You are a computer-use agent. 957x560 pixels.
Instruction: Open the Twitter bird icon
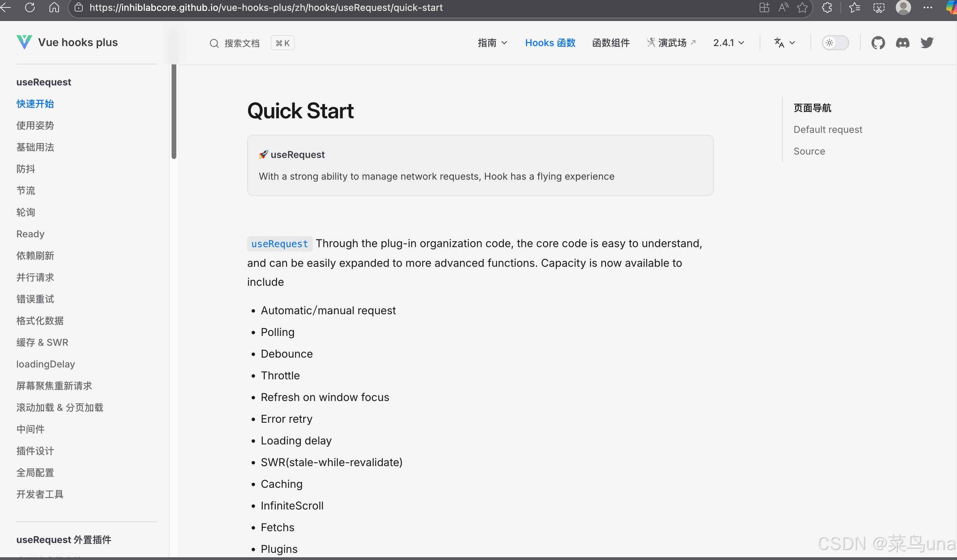(x=926, y=42)
